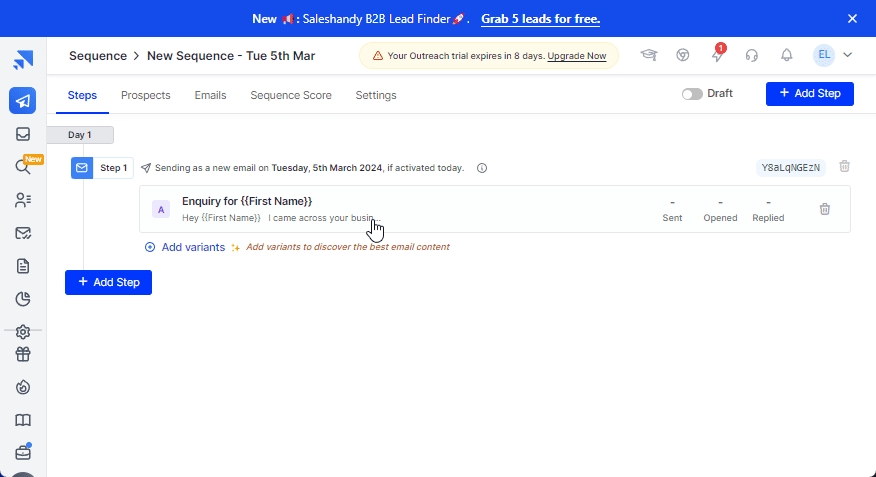Delete variant A with its trash icon
The height and width of the screenshot is (477, 876).
pyautogui.click(x=825, y=209)
